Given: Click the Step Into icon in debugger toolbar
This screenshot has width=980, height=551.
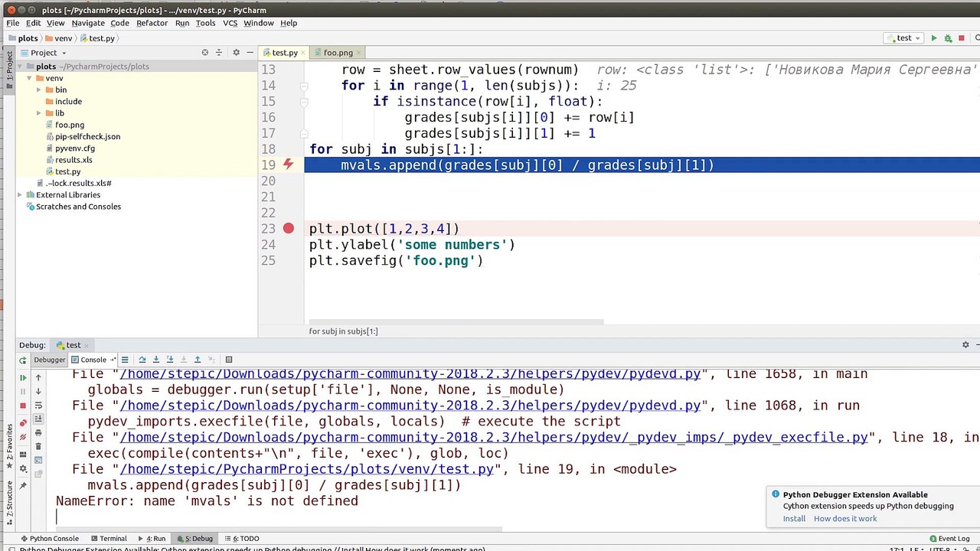Looking at the screenshot, I should pos(156,360).
